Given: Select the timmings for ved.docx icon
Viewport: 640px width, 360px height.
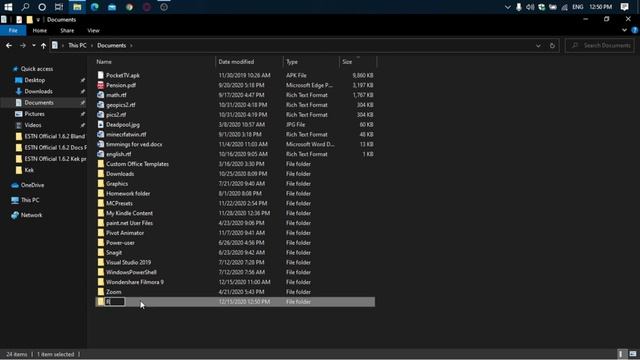Looking at the screenshot, I should [100, 144].
